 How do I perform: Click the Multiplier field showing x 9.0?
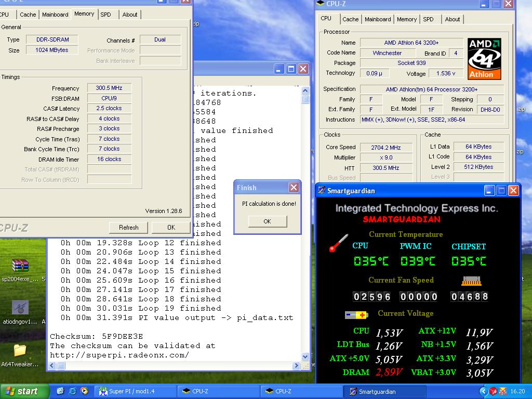point(386,158)
